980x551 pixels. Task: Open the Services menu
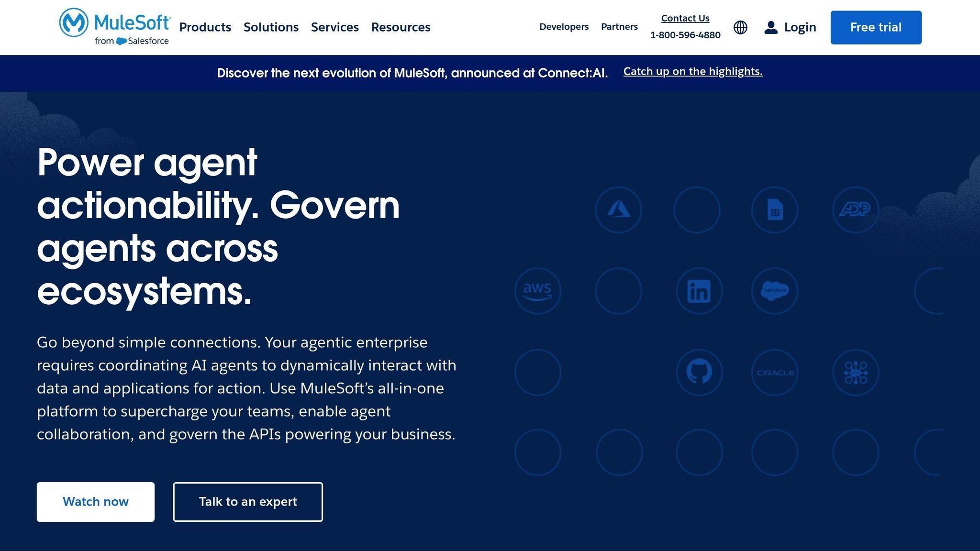tap(335, 27)
